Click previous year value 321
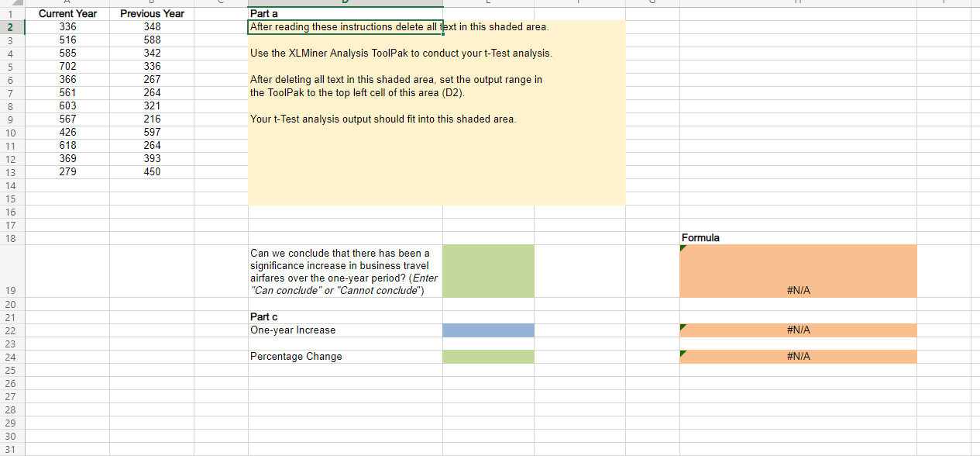Image resolution: width=980 pixels, height=456 pixels. pos(152,105)
